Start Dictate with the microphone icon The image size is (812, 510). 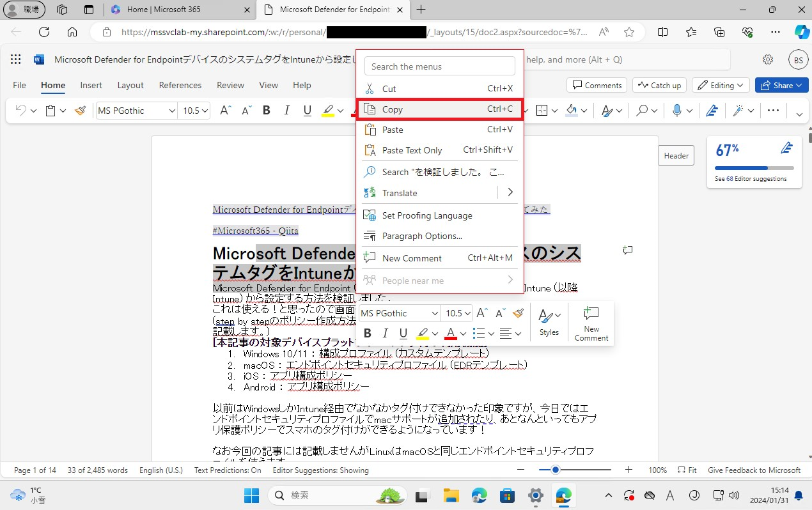(677, 111)
